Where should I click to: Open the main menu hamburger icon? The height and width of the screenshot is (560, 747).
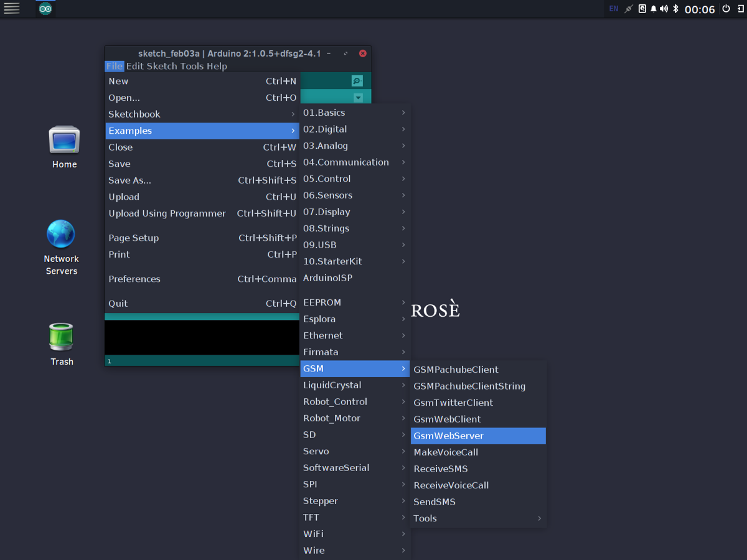[x=12, y=9]
